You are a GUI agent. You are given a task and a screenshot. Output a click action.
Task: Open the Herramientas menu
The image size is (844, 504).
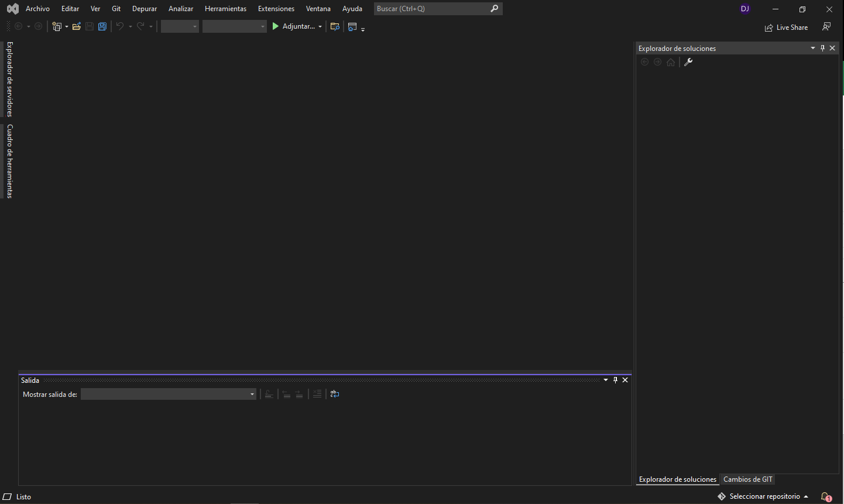[x=225, y=9]
